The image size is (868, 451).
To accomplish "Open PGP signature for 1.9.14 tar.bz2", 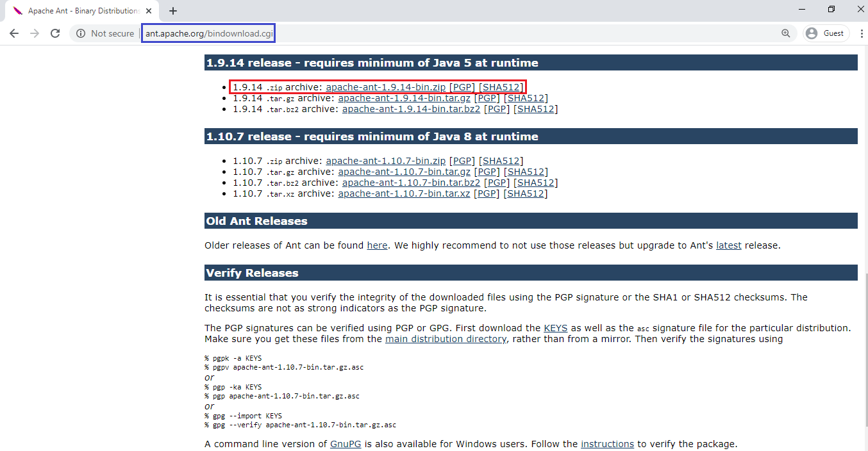I will click(497, 109).
